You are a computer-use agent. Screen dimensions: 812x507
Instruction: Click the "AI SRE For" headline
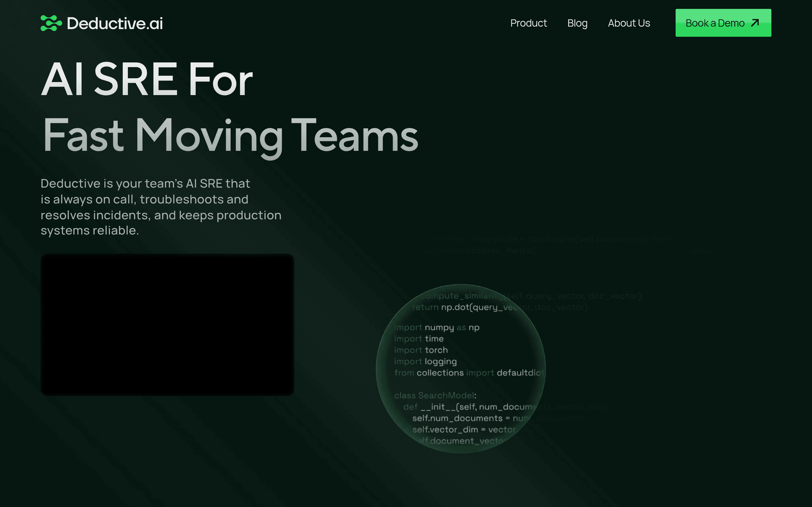[x=147, y=80]
